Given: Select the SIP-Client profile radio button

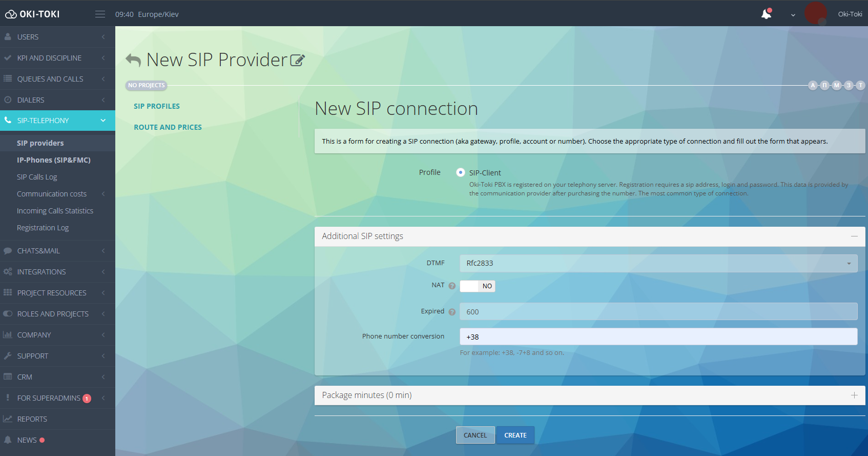Looking at the screenshot, I should 461,172.
